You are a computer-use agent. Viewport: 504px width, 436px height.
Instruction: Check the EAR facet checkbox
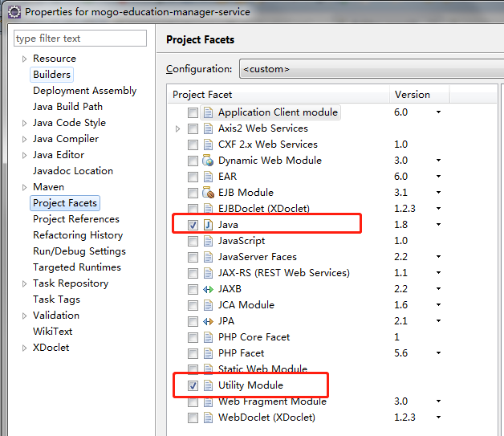(193, 177)
